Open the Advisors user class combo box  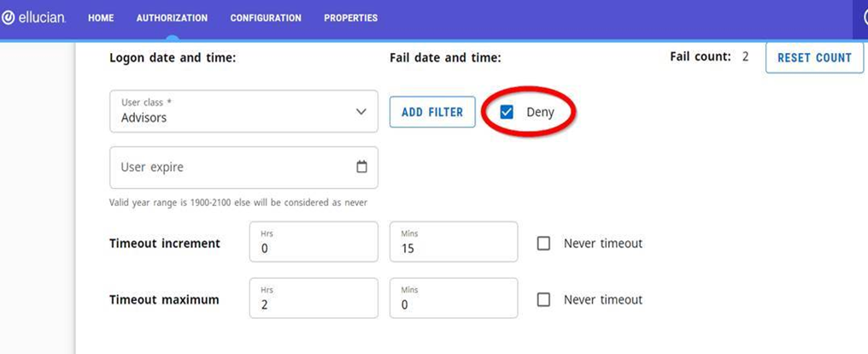point(244,111)
